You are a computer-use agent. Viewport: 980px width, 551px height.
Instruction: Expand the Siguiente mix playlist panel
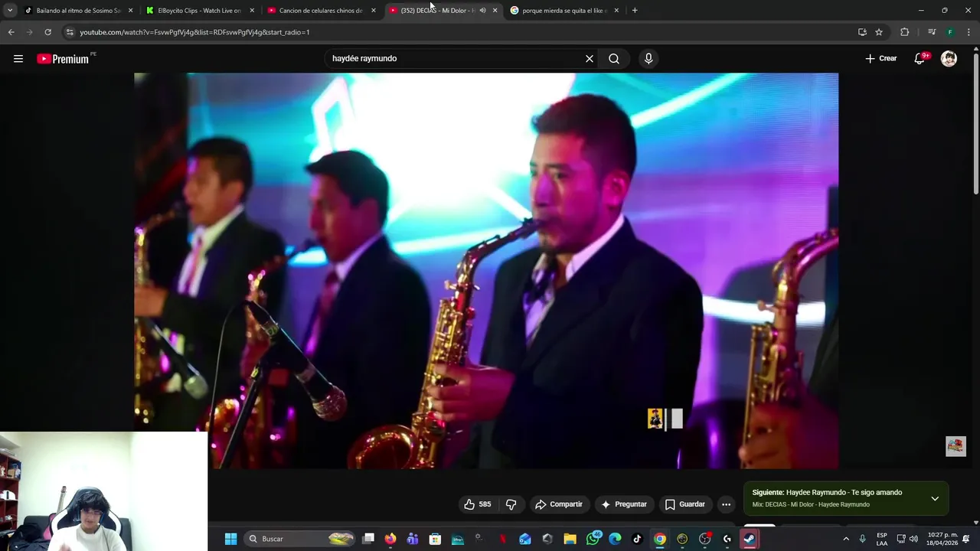935,499
